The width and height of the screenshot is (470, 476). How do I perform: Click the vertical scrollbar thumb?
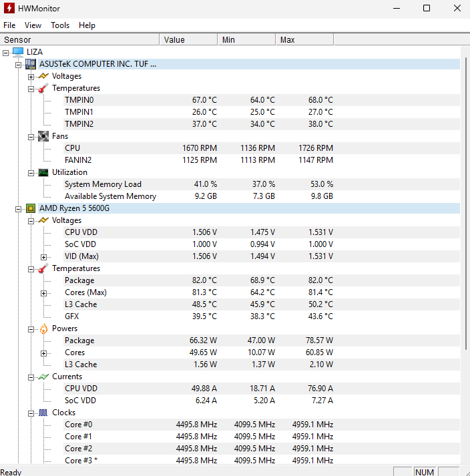click(466, 204)
